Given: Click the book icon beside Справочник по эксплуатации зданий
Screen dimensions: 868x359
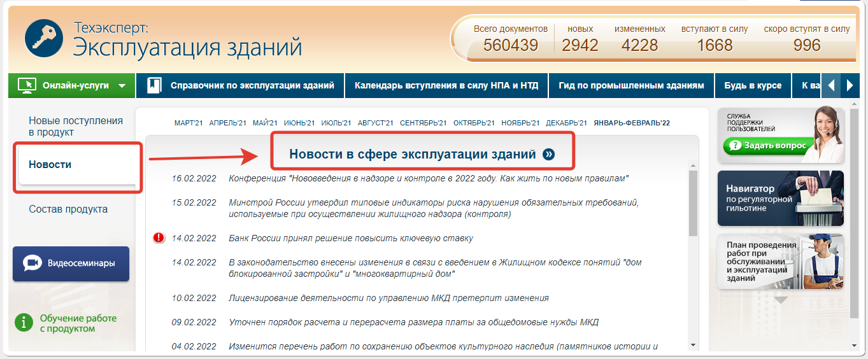Looking at the screenshot, I should point(154,85).
